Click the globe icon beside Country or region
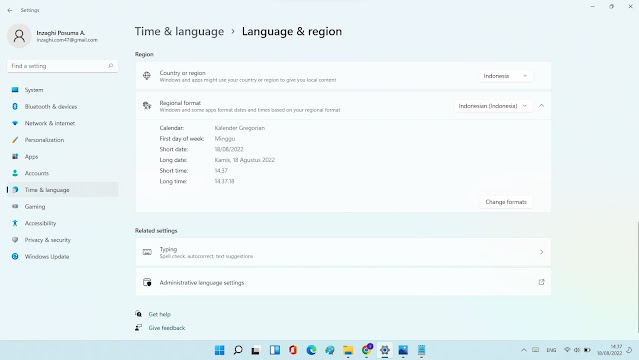Viewport: 639px width, 360px height. coord(147,76)
